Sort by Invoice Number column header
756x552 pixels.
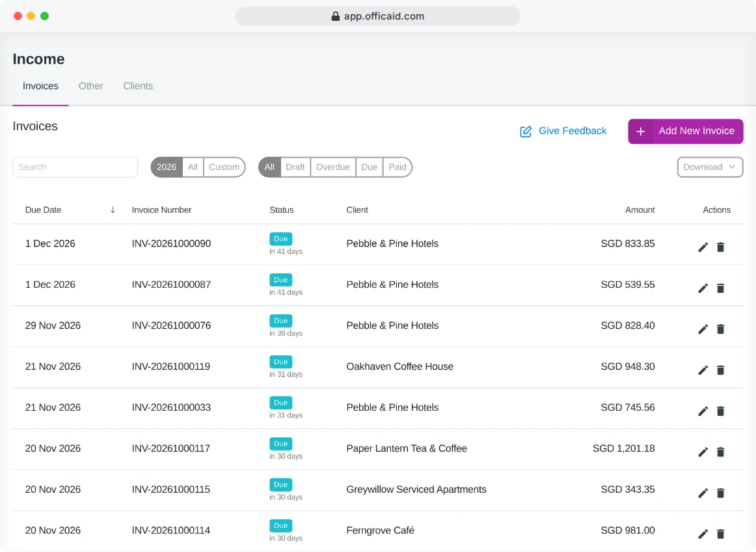coord(161,210)
